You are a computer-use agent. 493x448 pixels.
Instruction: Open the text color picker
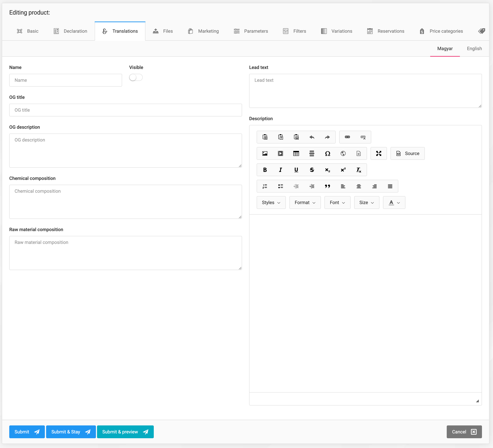[394, 202]
